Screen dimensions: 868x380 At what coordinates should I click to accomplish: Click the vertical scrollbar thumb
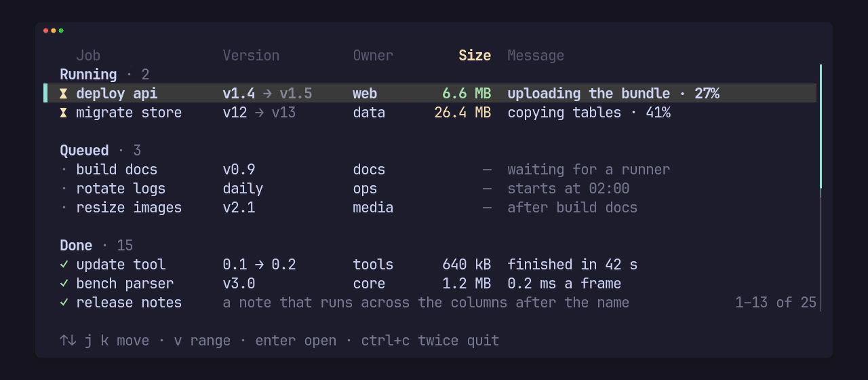click(x=821, y=127)
